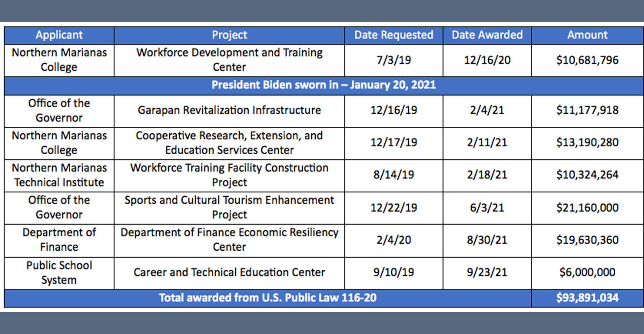Click the $13,190,280 amount cell
Image resolution: width=644 pixels, height=334 pixels.
pos(587,143)
